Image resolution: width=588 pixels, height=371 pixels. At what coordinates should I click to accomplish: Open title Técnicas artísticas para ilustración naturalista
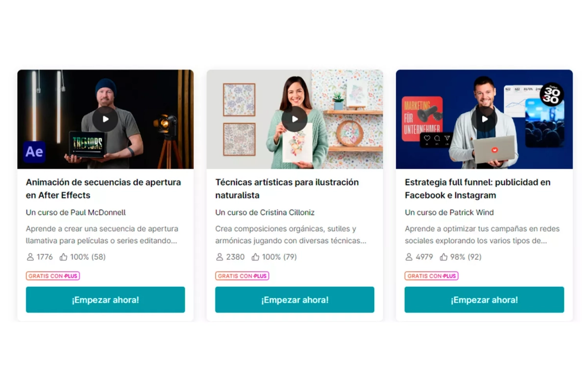pyautogui.click(x=287, y=189)
